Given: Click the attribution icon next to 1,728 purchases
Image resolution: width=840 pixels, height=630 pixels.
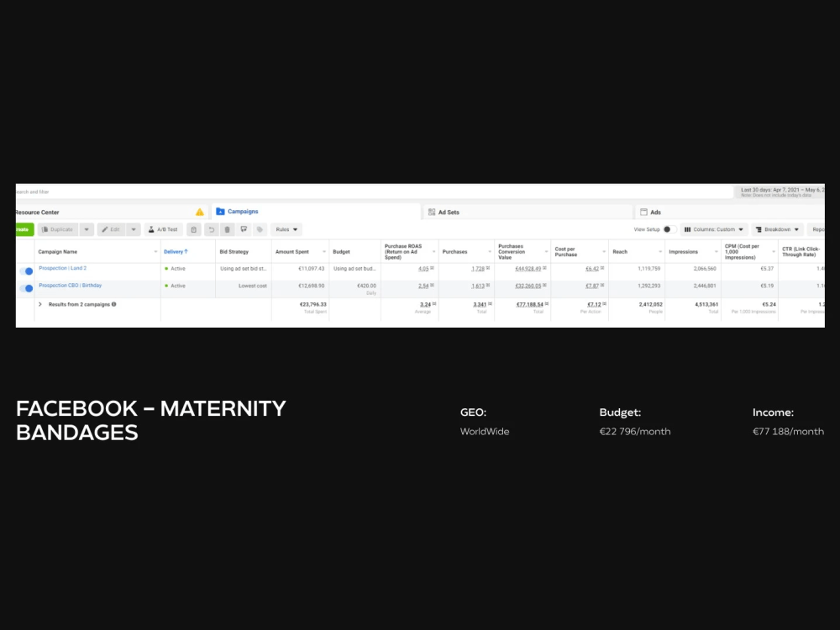Looking at the screenshot, I should pyautogui.click(x=488, y=269).
